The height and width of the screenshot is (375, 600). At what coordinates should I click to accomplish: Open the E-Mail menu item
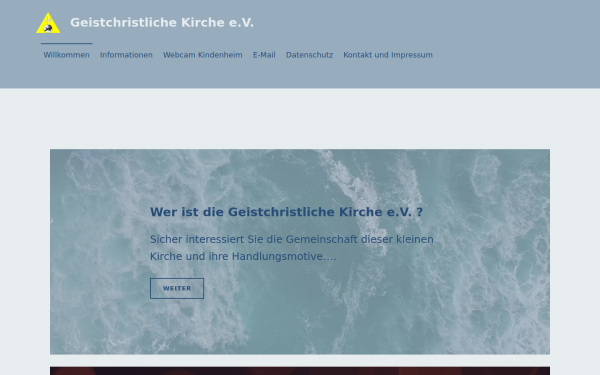(264, 55)
